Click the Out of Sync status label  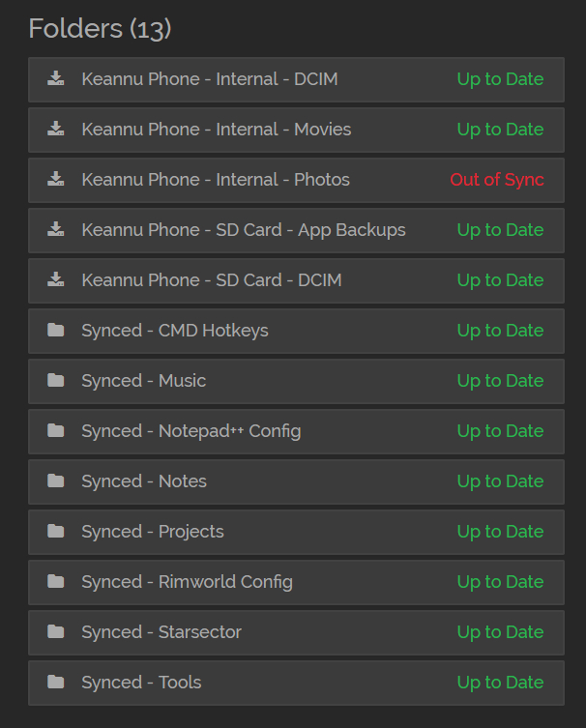[497, 180]
